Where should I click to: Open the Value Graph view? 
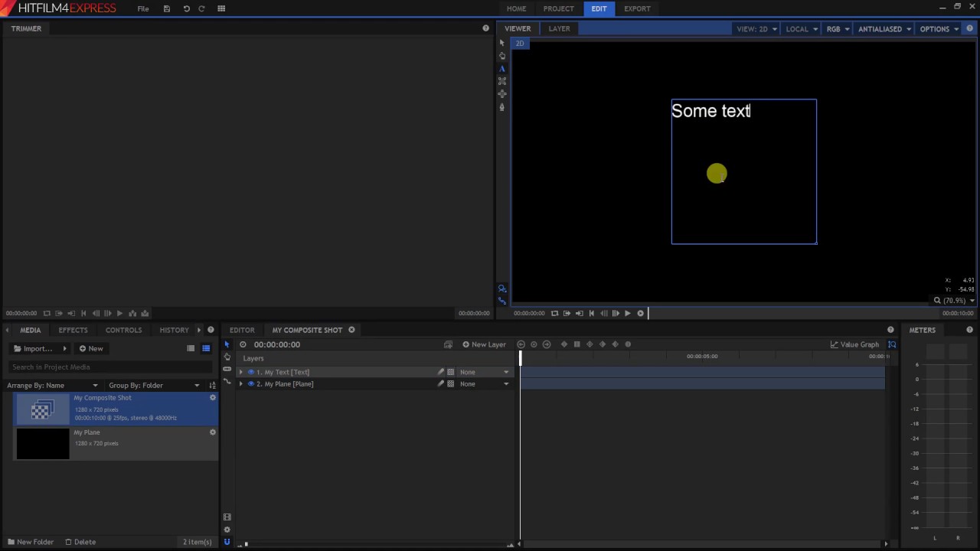tap(854, 344)
